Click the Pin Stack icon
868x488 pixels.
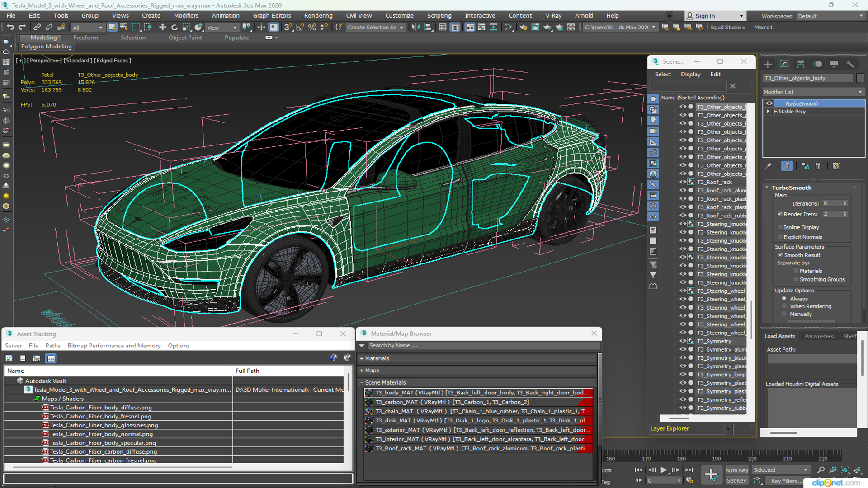pos(769,166)
